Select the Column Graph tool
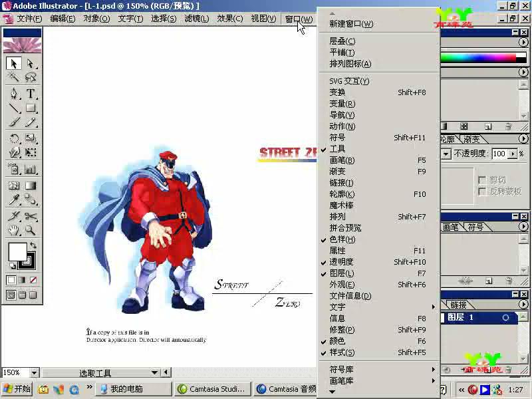Screen dimensions: 532x399 pyautogui.click(x=31, y=169)
